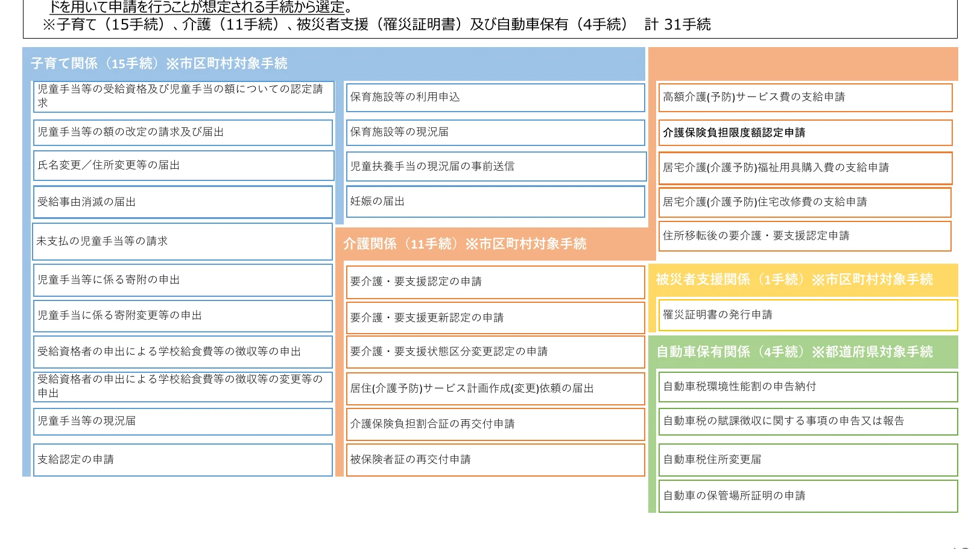
Task: Click 支給認定の申請 box
Action: point(183,460)
